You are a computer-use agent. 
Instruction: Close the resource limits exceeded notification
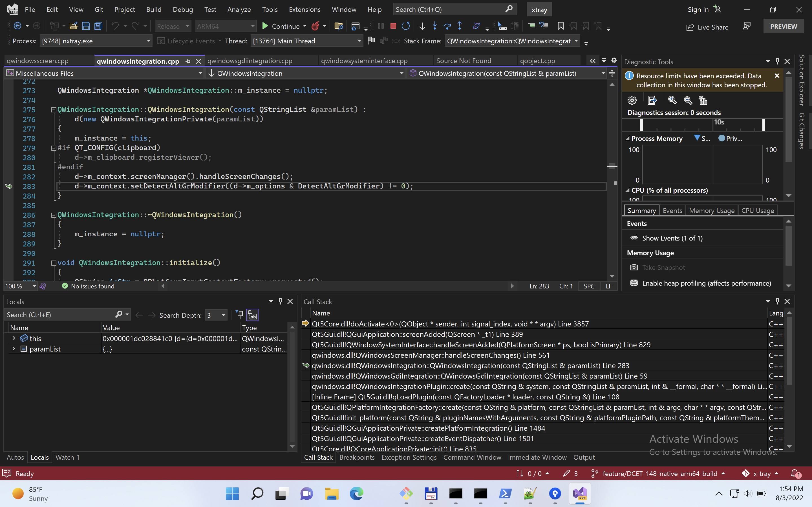[777, 75]
